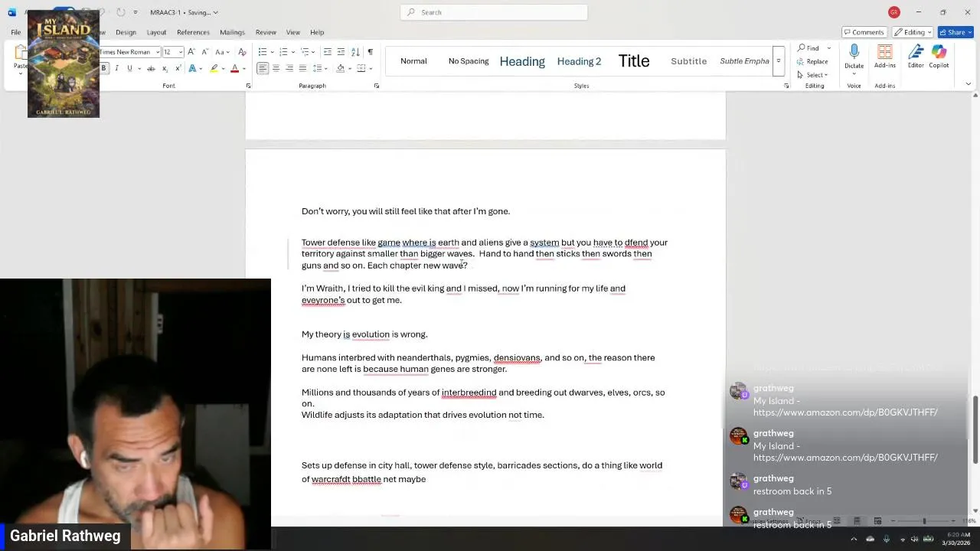Click the title bar Search box
This screenshot has height=551, width=980.
tap(494, 12)
